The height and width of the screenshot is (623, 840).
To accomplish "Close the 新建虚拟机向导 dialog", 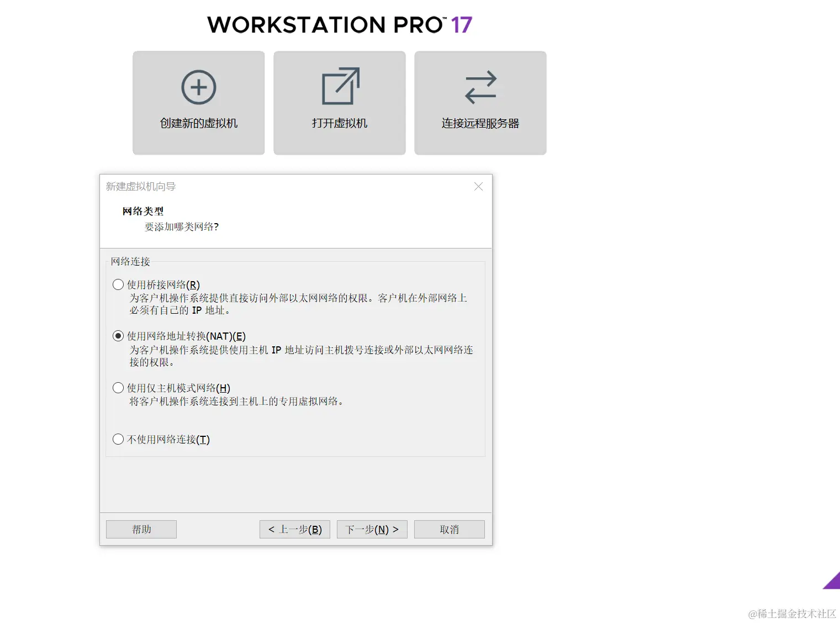I will pyautogui.click(x=478, y=187).
